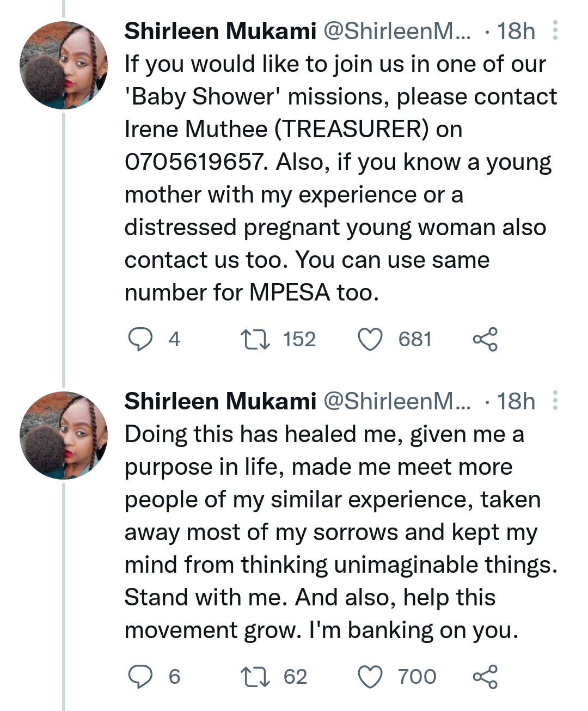Reply to the 'Baby Shower' missions tweet

140,340
